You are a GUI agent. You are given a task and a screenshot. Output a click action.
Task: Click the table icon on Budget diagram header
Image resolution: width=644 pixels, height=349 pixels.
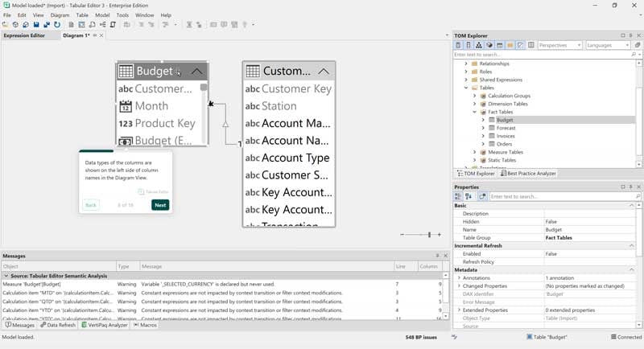pos(126,71)
